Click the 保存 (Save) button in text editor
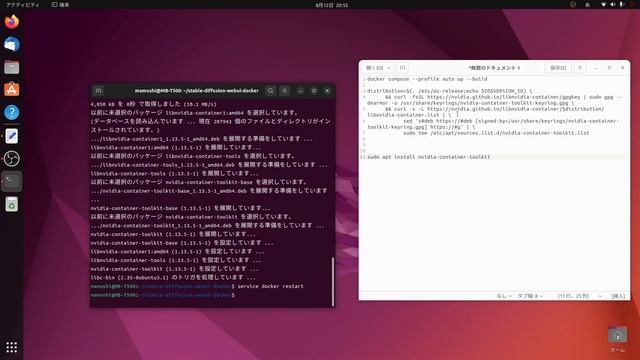Screen dimensions: 640x360 [558, 68]
